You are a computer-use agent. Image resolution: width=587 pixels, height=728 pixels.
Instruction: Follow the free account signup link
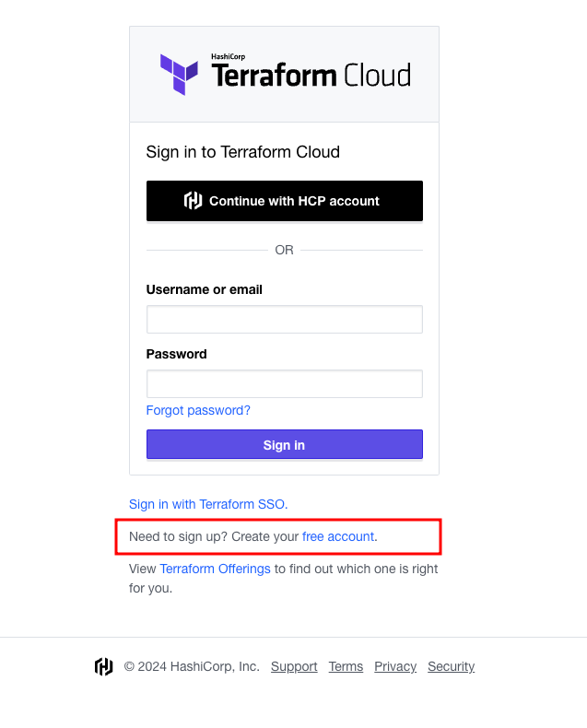tap(338, 536)
